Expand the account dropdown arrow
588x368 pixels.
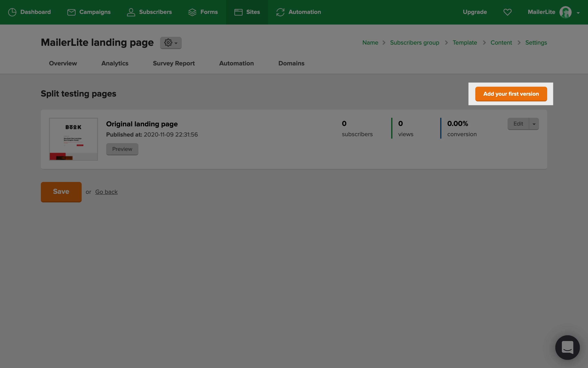tap(578, 13)
